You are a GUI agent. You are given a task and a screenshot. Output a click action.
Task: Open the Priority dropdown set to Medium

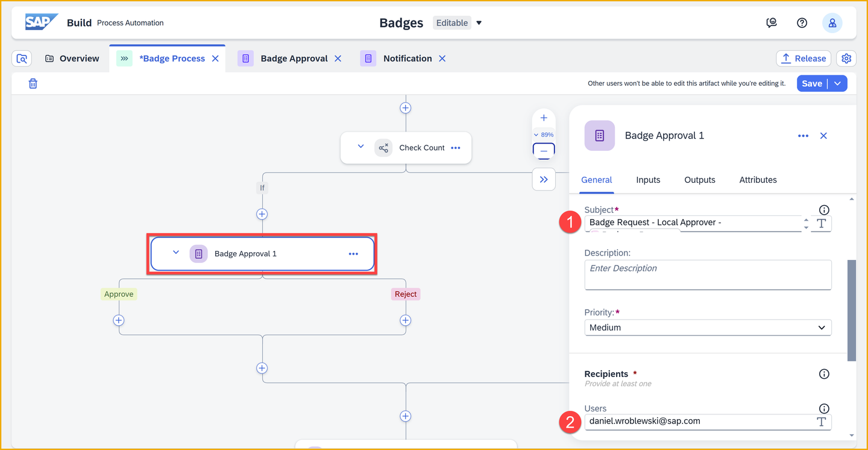(x=708, y=328)
